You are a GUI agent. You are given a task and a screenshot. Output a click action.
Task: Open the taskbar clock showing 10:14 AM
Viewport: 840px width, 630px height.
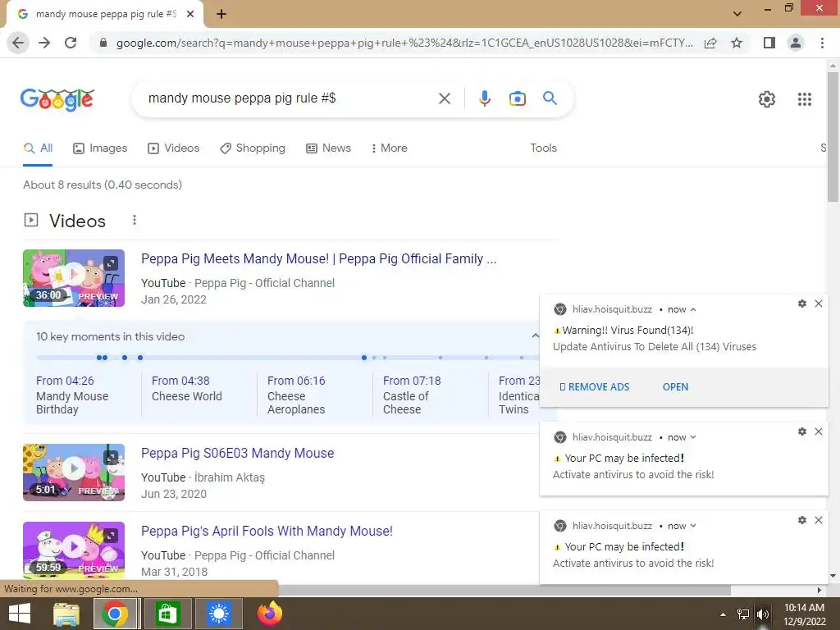click(804, 614)
